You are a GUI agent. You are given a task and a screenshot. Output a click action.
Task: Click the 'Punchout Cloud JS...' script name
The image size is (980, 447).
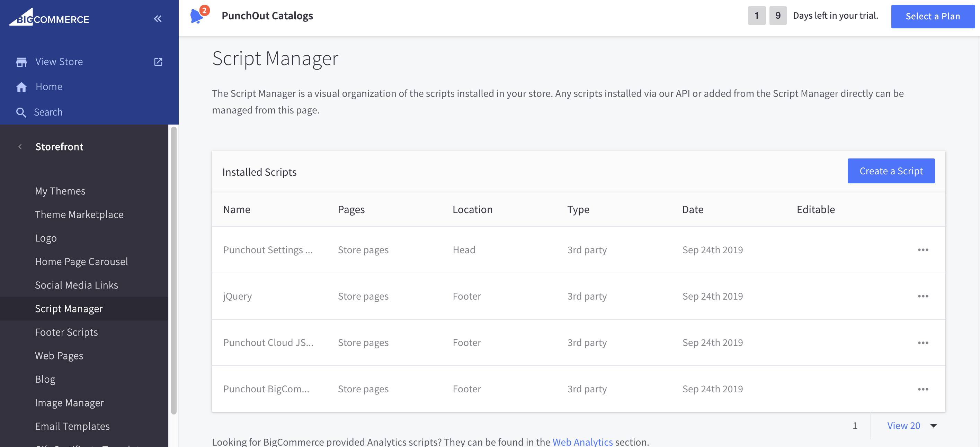pos(268,343)
